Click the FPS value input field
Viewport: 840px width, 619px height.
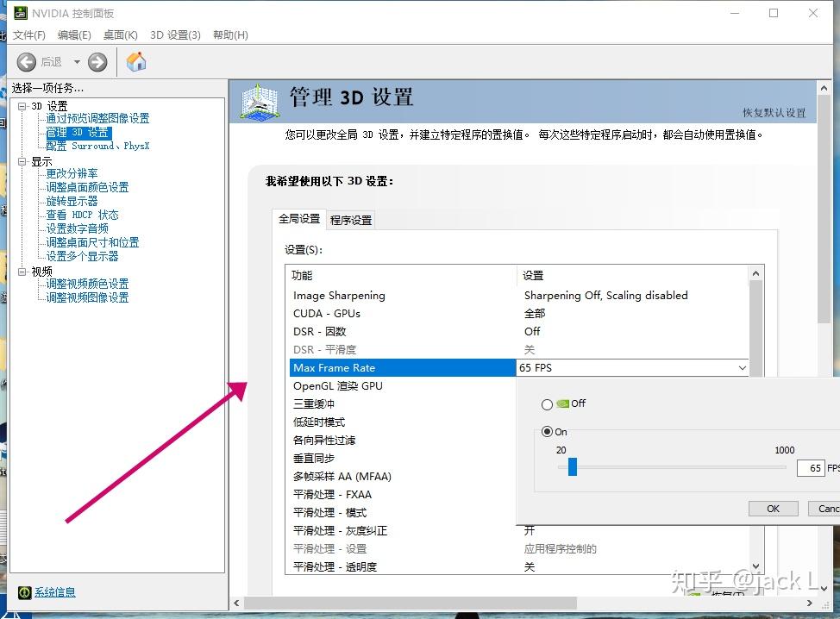tap(811, 468)
